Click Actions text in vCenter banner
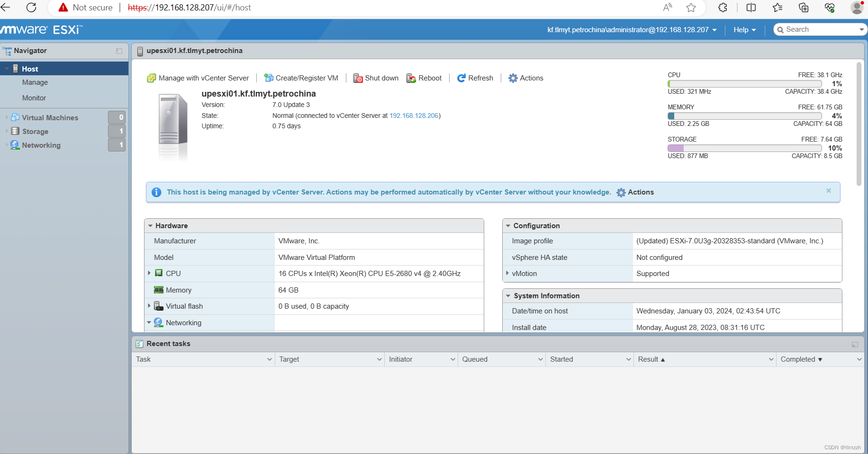This screenshot has width=868, height=454. pyautogui.click(x=641, y=192)
